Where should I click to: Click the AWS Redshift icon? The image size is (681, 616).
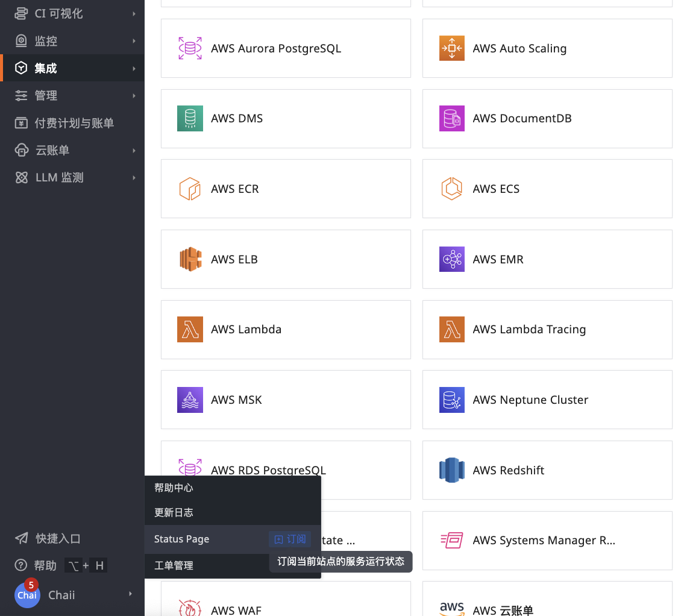click(x=451, y=470)
